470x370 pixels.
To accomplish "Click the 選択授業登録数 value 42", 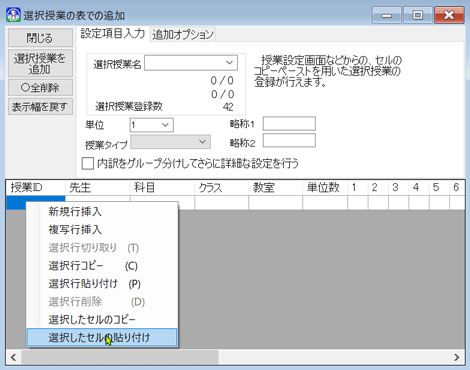I will pos(228,107).
